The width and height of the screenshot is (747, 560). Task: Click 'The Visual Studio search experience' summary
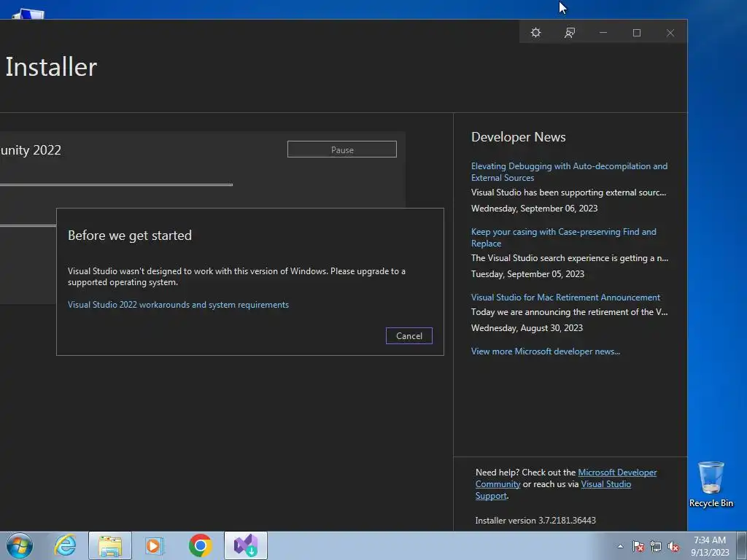[570, 258]
